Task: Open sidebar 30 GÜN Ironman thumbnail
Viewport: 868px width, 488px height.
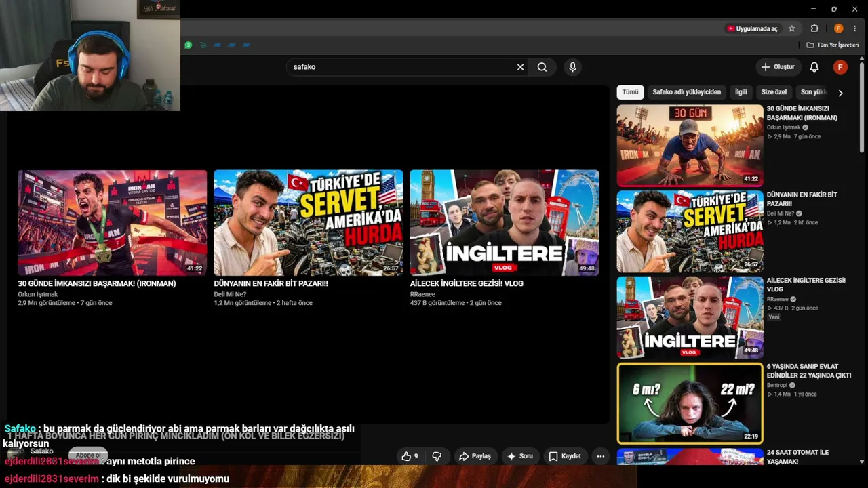Action: pos(690,145)
